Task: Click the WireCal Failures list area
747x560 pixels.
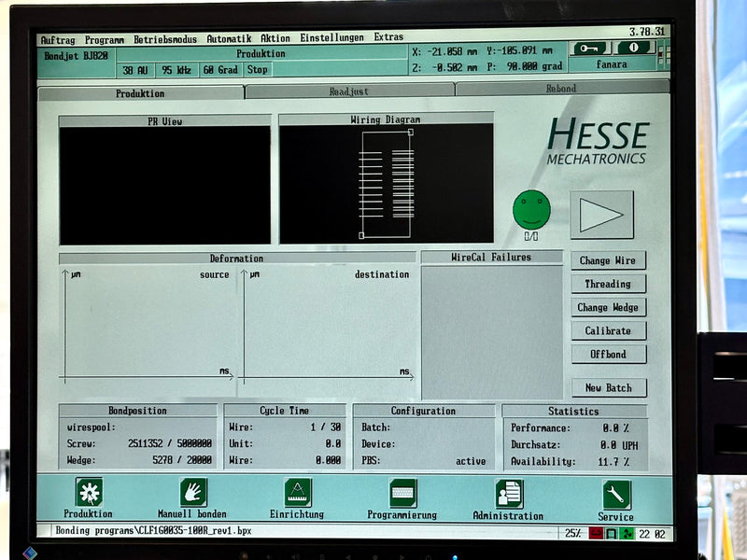Action: [492, 332]
